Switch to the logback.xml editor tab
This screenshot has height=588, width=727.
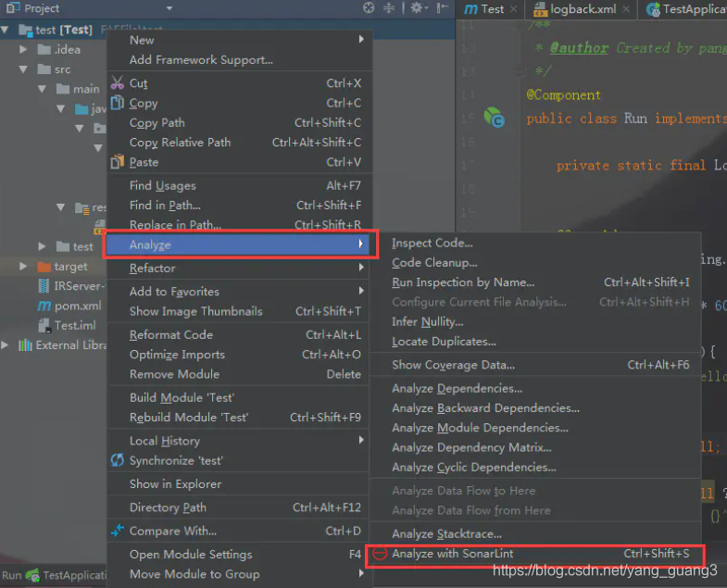[581, 9]
